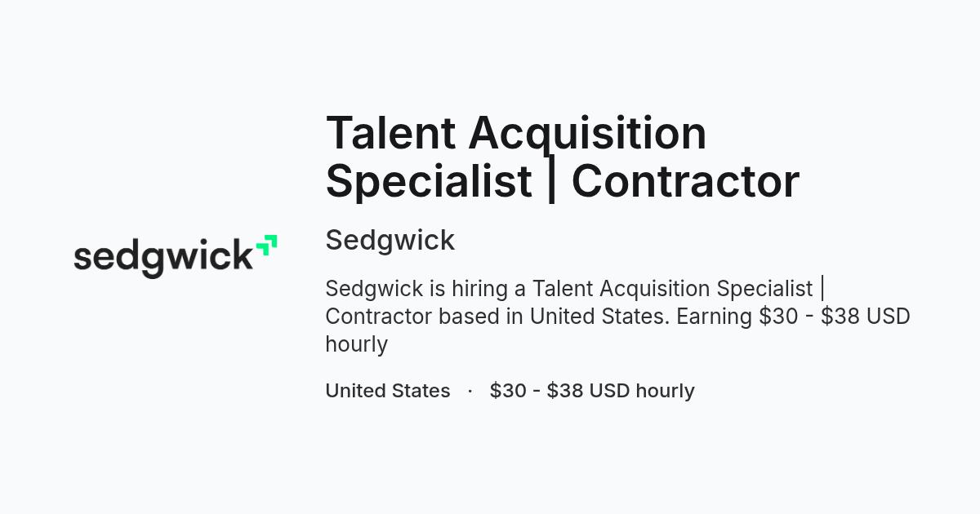Click the vertical bar divider in the heading
The height and width of the screenshot is (514, 980).
pyautogui.click(x=552, y=180)
